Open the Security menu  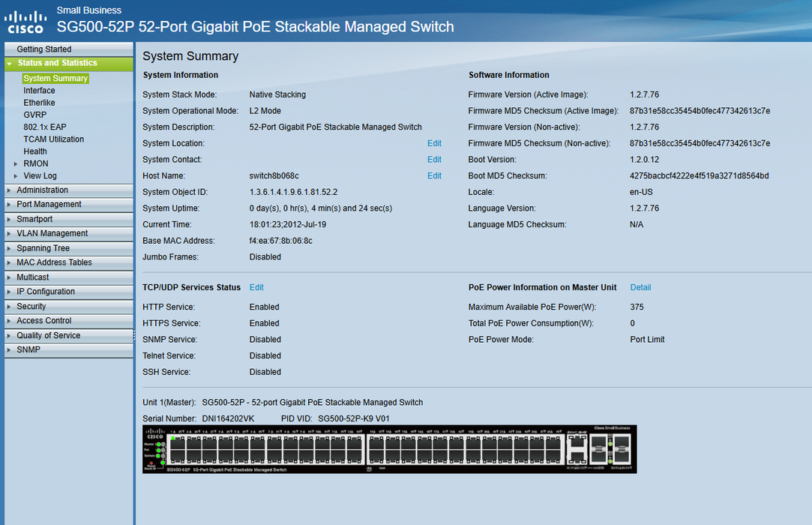[x=69, y=306]
